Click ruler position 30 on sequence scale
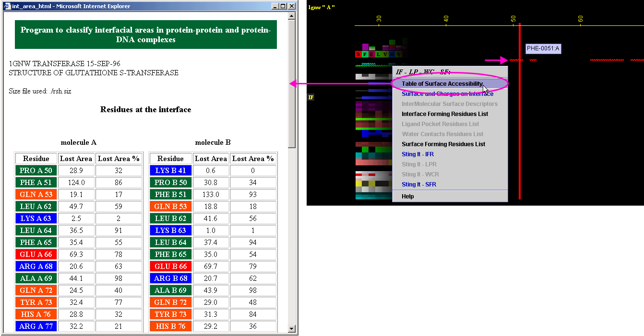 click(x=379, y=19)
